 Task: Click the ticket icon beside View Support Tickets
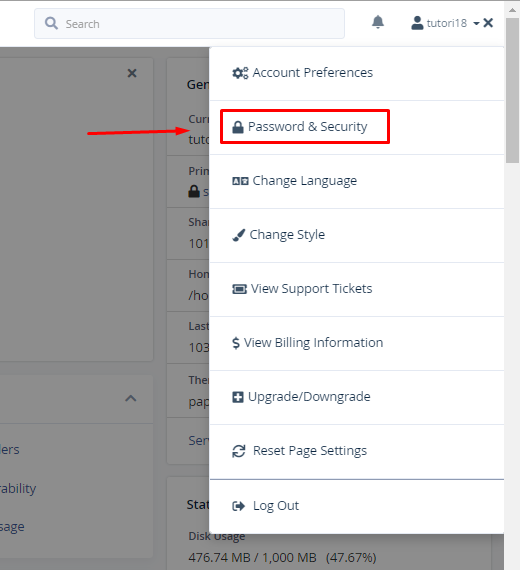(239, 289)
